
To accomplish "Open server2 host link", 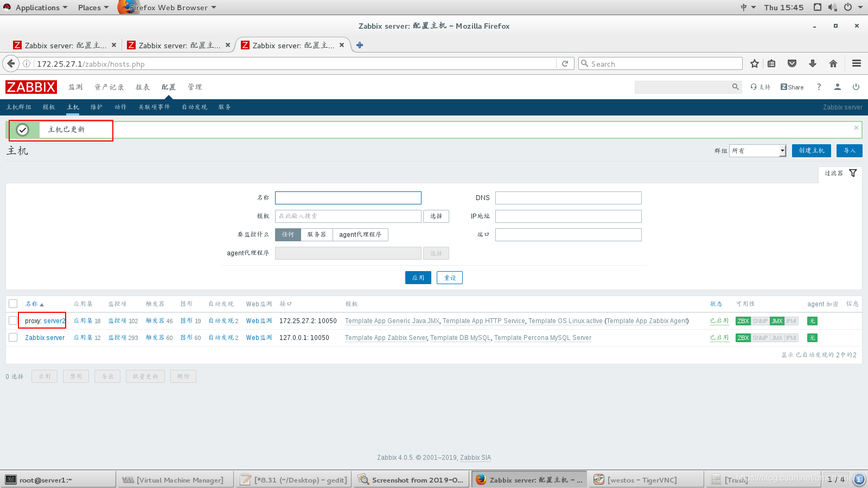I will [54, 321].
